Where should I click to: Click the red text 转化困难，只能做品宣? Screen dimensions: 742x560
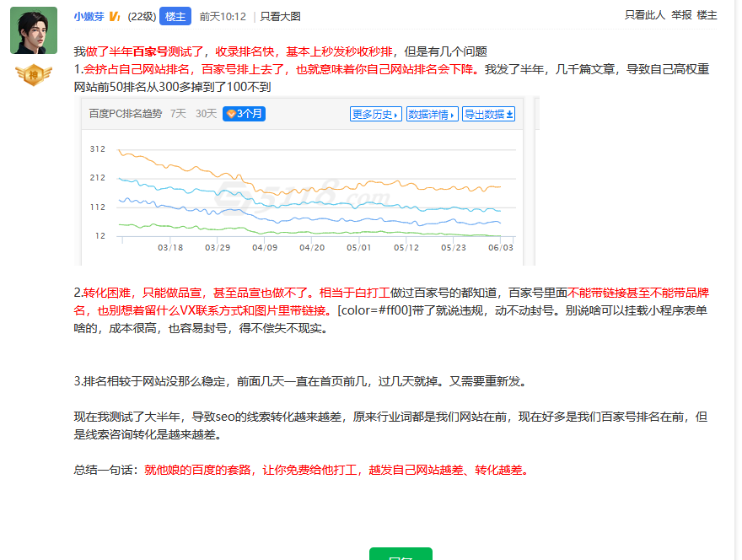click(142, 293)
